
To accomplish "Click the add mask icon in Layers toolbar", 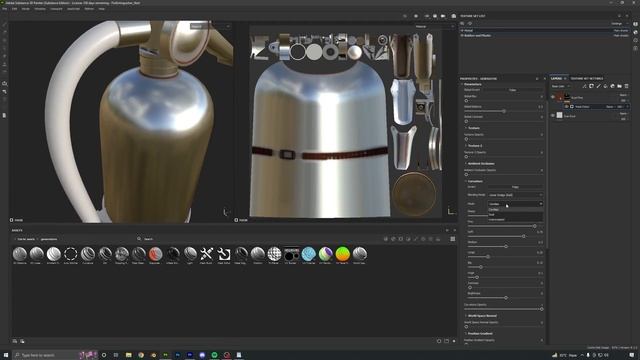I will 591,86.
